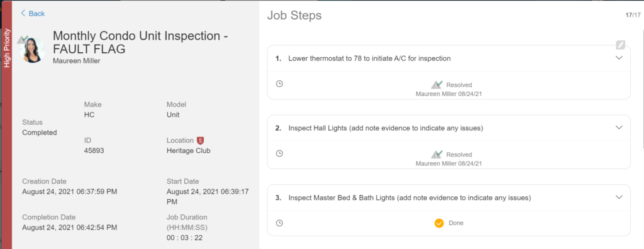Viewport: 644px width, 249px height.
Task: Click the Inspect Hall Lights step title
Action: (x=386, y=128)
